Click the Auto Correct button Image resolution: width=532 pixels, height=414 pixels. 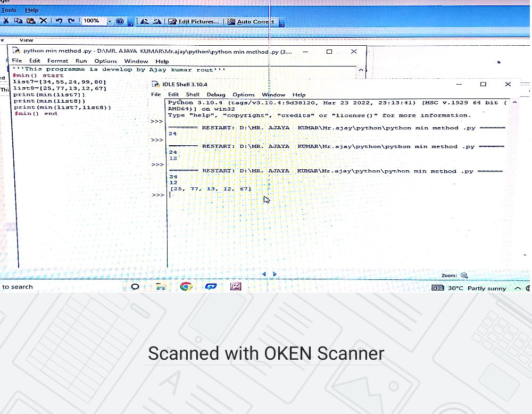pos(251,21)
